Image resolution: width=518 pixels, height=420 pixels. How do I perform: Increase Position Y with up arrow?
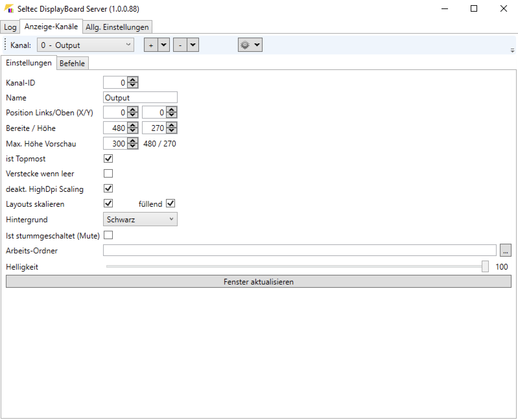pyautogui.click(x=171, y=110)
